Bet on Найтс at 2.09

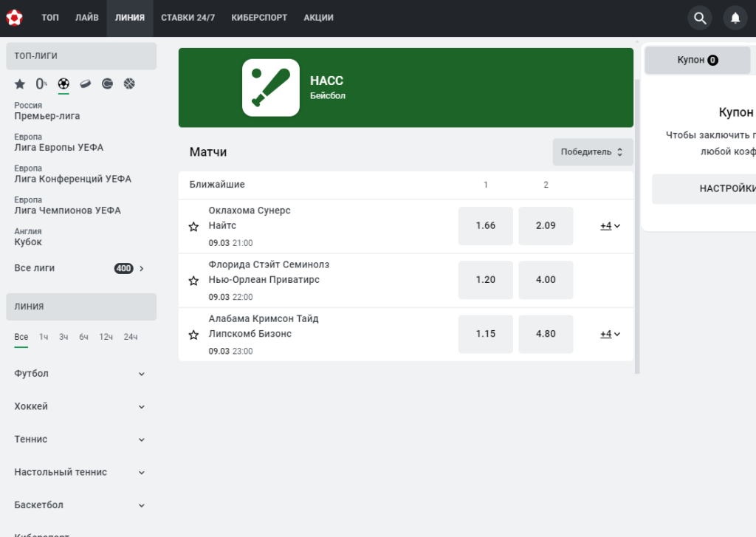(546, 226)
